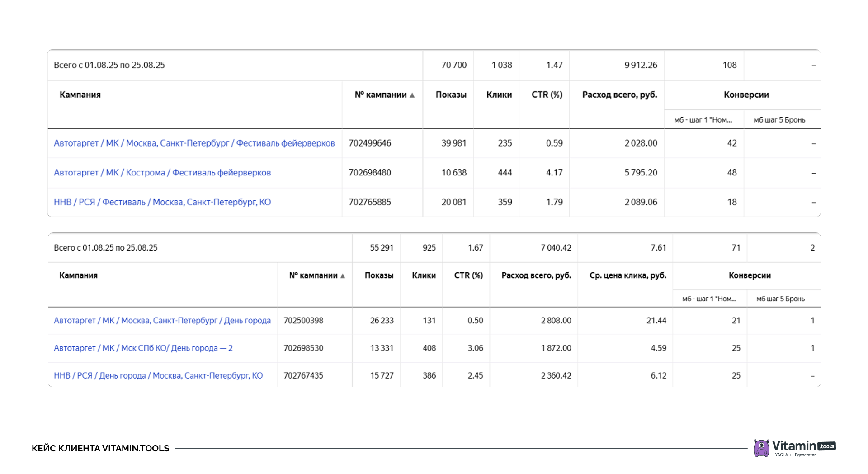
Task: Open ННВ РСЯ День города campaign link
Action: [158, 376]
